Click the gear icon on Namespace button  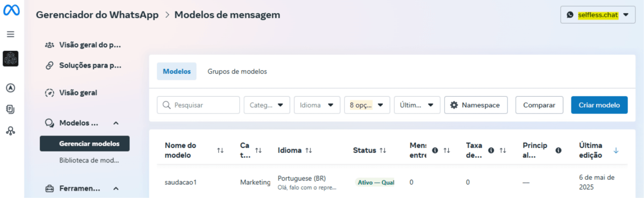tap(454, 105)
